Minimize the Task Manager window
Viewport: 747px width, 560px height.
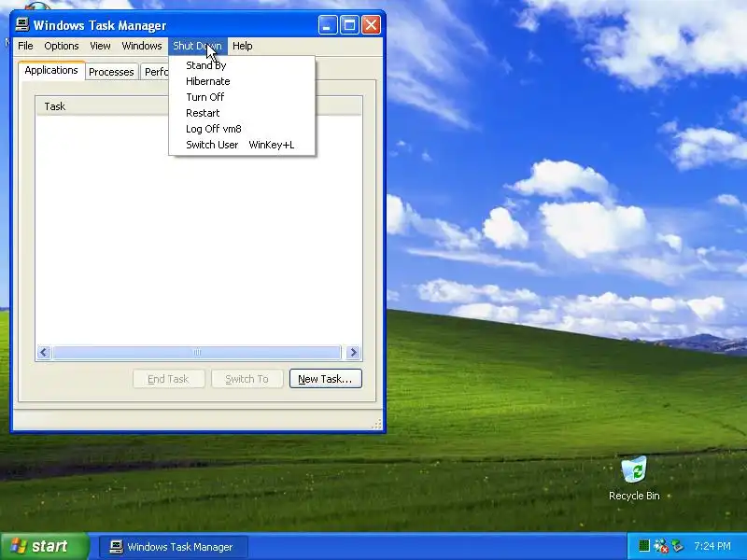coord(328,25)
